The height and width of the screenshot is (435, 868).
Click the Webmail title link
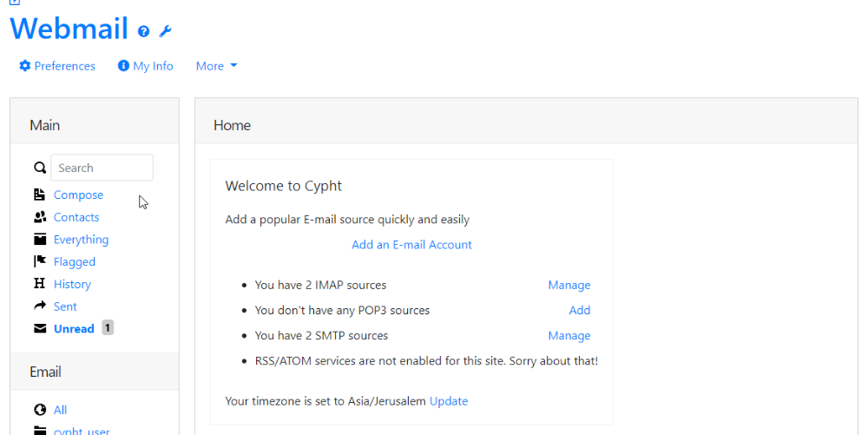pyautogui.click(x=69, y=29)
